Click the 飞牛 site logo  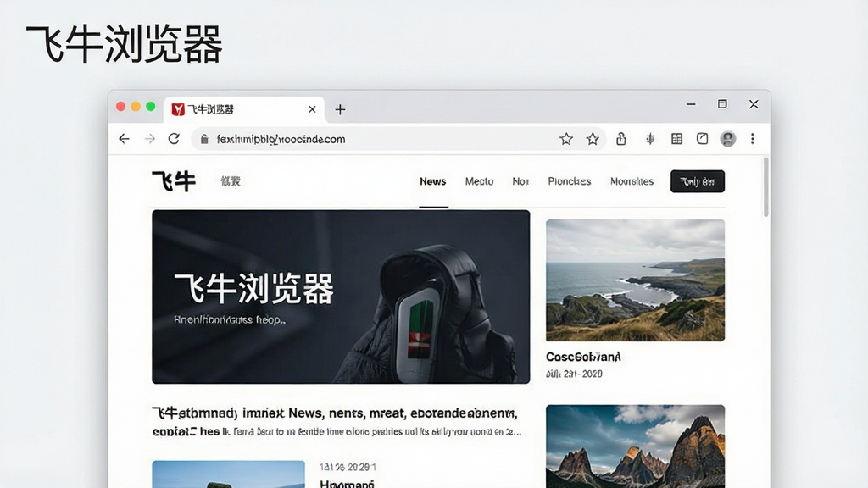tap(174, 181)
